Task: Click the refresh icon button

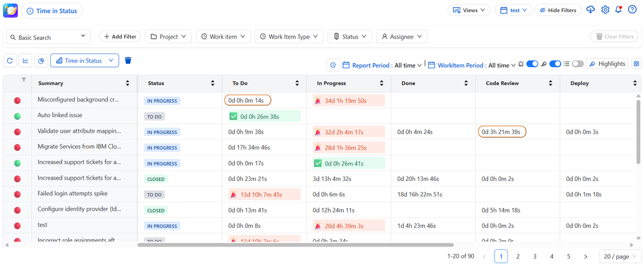Action: [10, 61]
